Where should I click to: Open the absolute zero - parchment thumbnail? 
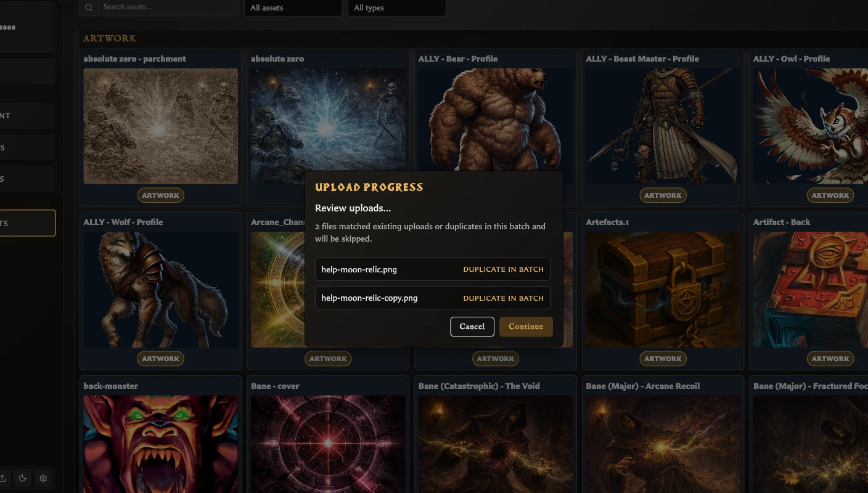[161, 126]
